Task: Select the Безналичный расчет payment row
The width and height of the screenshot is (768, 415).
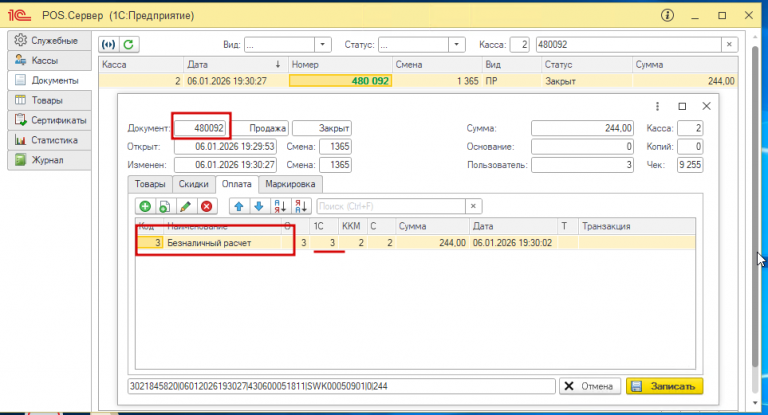Action: (x=415, y=243)
